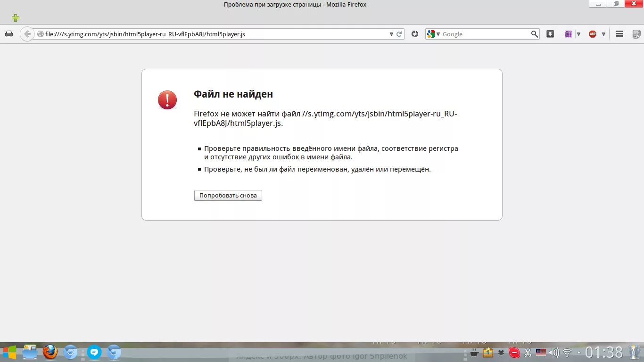The width and height of the screenshot is (644, 362).
Task: Expand the Adblock Plus dropdown arrow
Action: click(603, 34)
